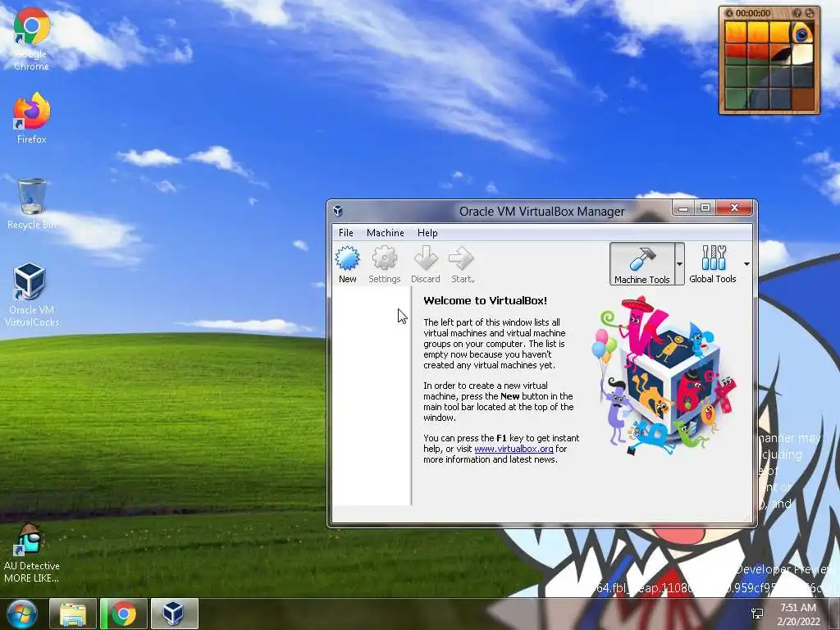Open the Machine menu
This screenshot has height=630, width=840.
pos(386,232)
